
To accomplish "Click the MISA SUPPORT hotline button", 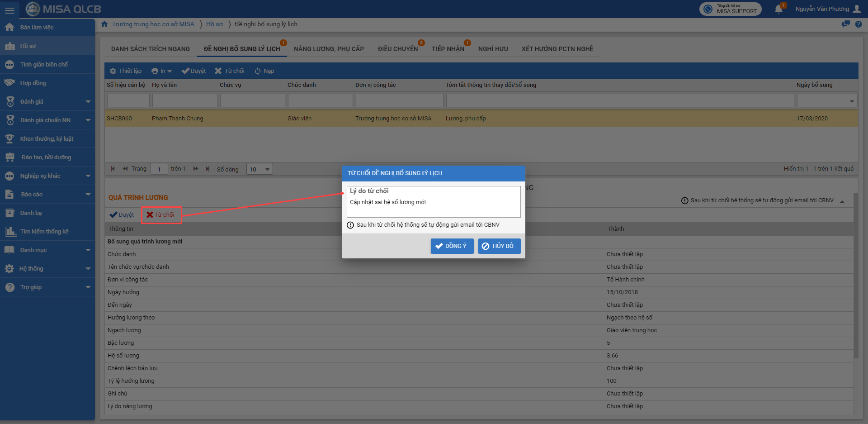I will click(730, 9).
